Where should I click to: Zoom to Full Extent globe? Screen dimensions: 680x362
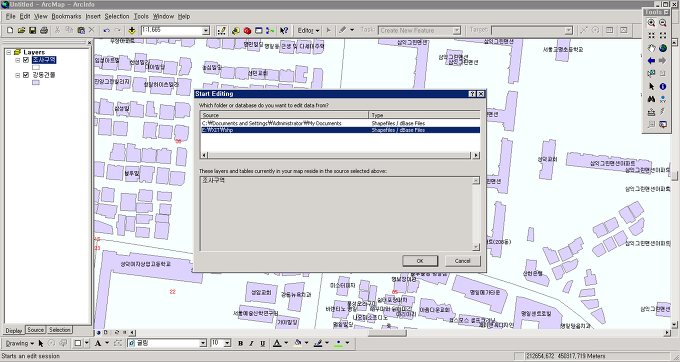tap(663, 48)
